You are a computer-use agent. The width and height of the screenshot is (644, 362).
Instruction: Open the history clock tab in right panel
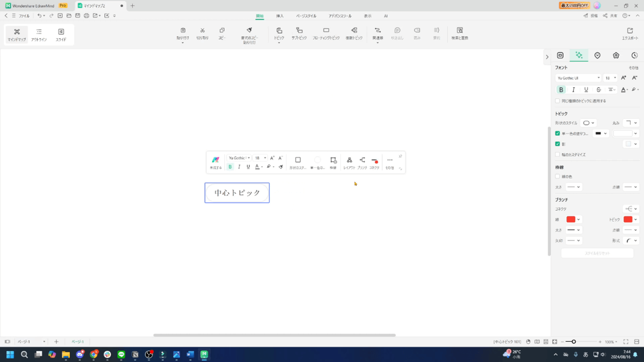coord(635,56)
